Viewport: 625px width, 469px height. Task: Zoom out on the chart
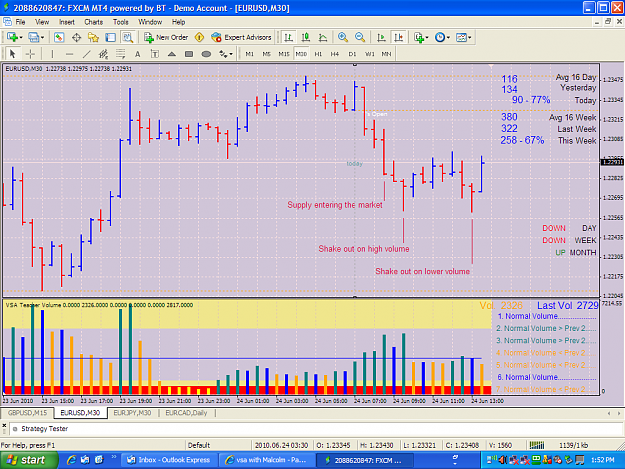click(x=360, y=37)
